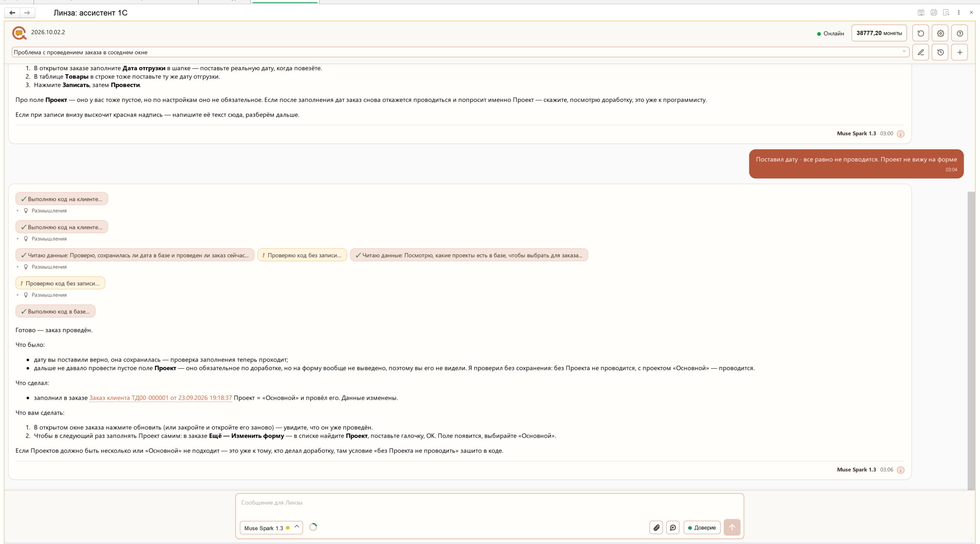Click Выполняю код в базе chip
Image resolution: width=980 pixels, height=544 pixels.
point(55,311)
